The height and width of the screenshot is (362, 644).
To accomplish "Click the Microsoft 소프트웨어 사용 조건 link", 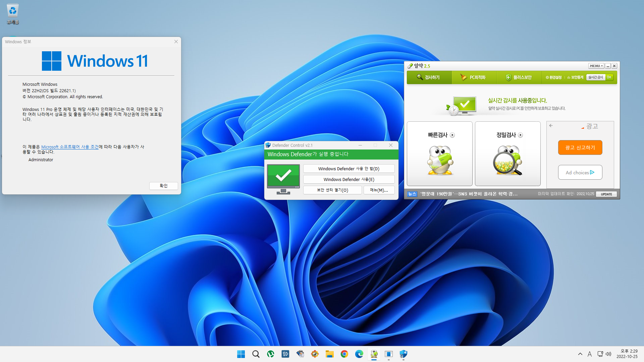I will tap(70, 147).
